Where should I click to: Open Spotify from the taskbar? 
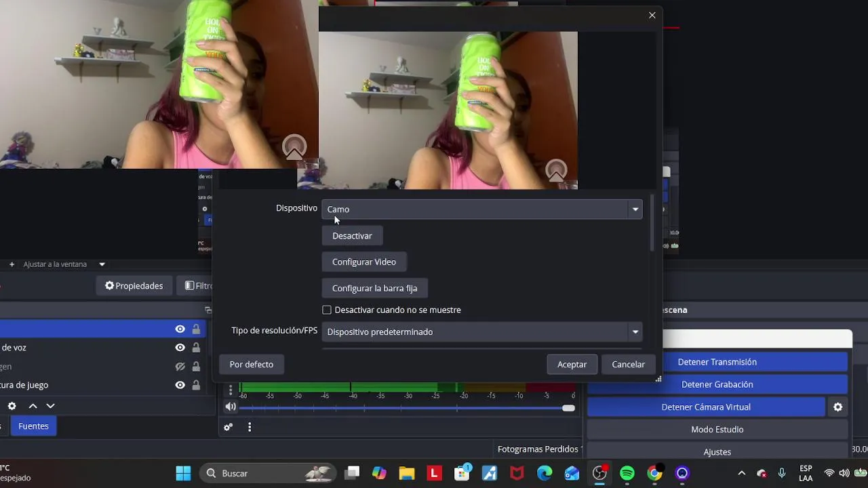click(627, 473)
